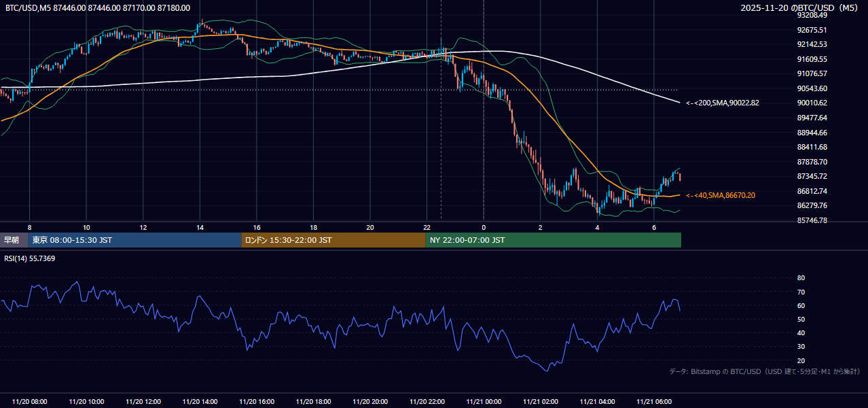Click bottom date label 11/20 18:00
The width and height of the screenshot is (868, 408).
click(x=313, y=402)
